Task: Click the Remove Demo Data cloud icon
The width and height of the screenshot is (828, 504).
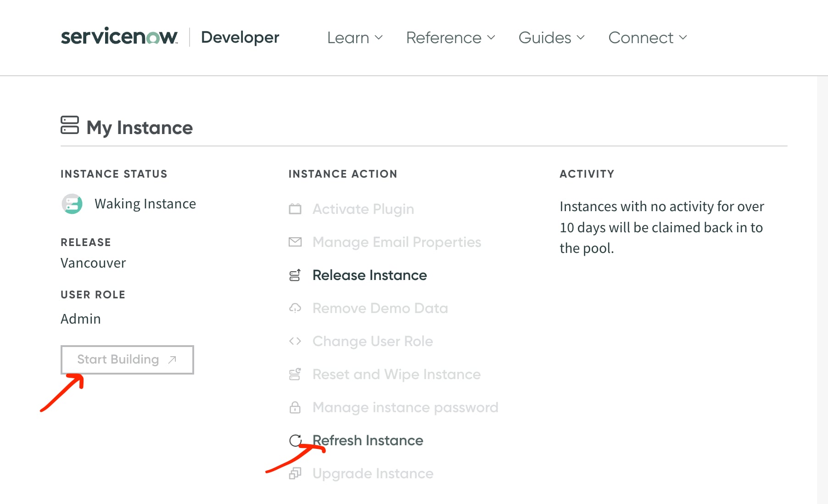Action: point(295,308)
